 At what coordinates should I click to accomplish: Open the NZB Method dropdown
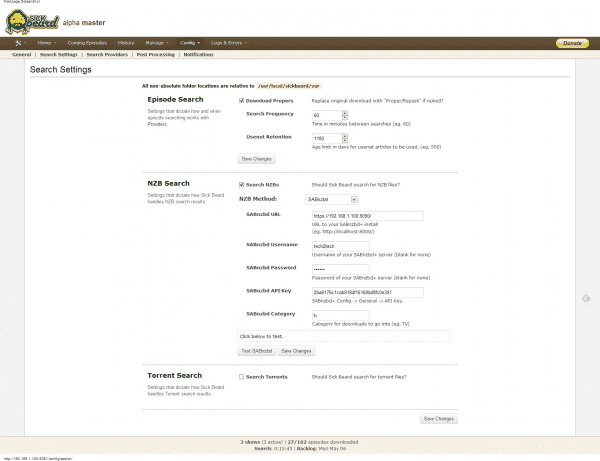coord(332,199)
